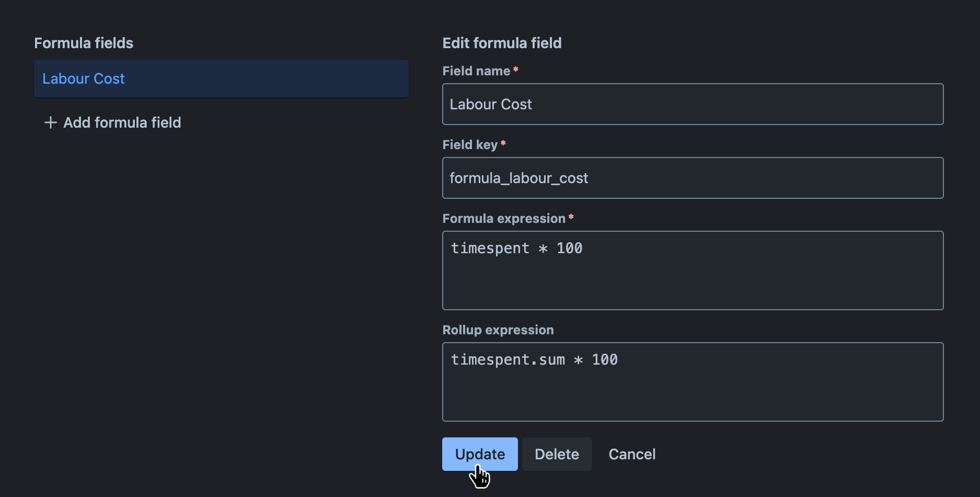
Task: Click the plus icon to add formula field
Action: (50, 122)
